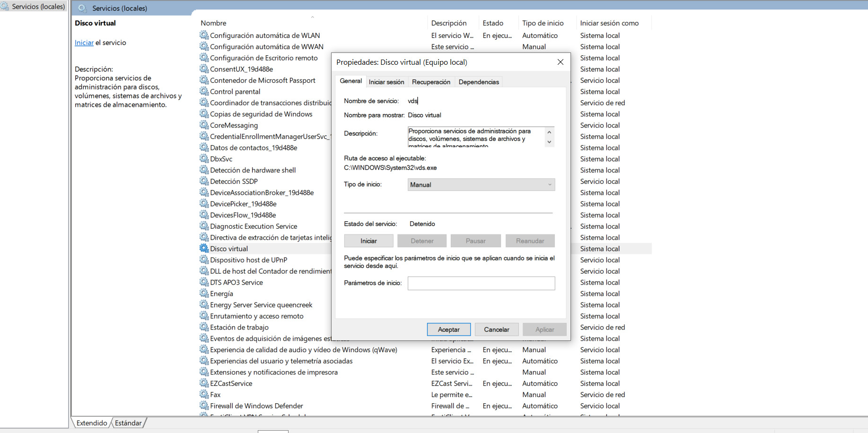Image resolution: width=868 pixels, height=433 pixels.
Task: Open the Tipo de inicio dropdown
Action: [481, 185]
